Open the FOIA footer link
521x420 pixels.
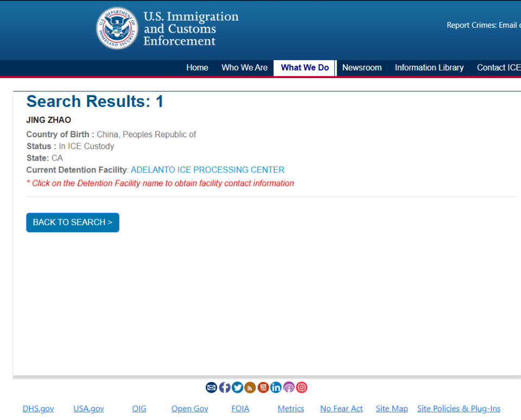tap(240, 409)
